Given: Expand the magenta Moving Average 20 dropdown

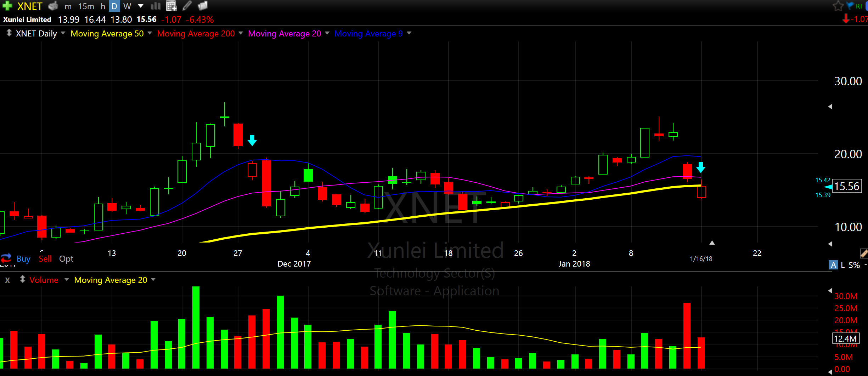Looking at the screenshot, I should (327, 33).
